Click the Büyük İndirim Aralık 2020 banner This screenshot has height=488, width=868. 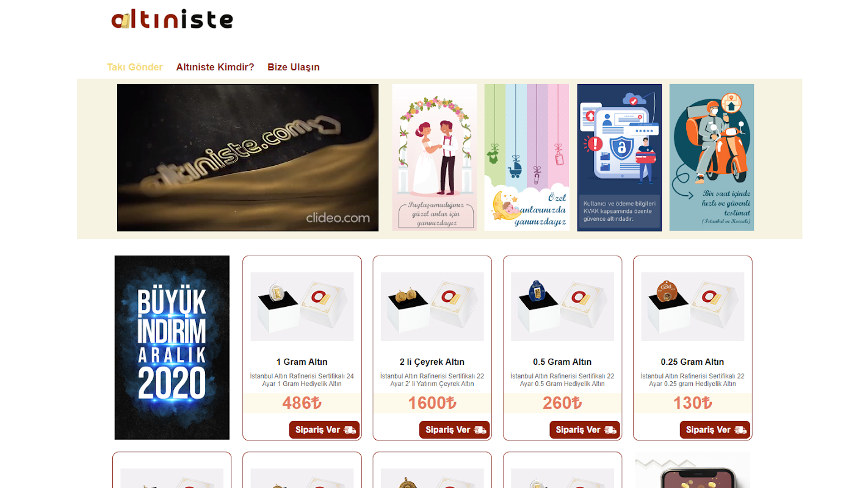(172, 348)
